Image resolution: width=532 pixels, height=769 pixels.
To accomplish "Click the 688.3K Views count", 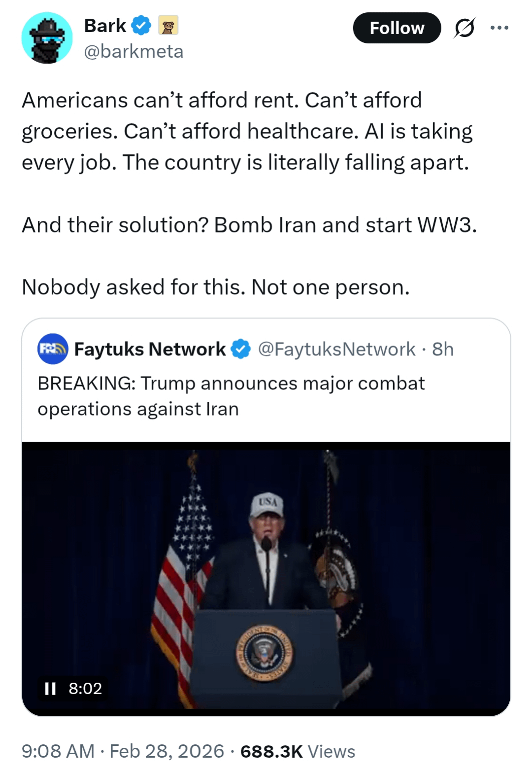I will (298, 751).
